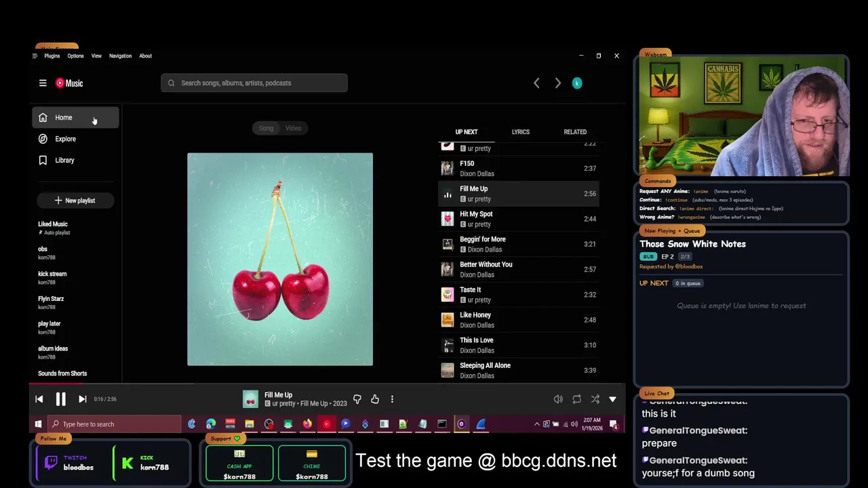Viewport: 868px width, 488px height.
Task: Go back with the left navigation arrow
Action: [x=536, y=83]
